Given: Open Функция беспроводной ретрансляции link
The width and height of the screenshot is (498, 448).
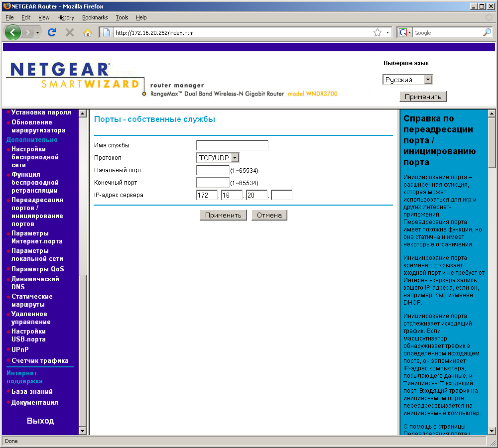Looking at the screenshot, I should pyautogui.click(x=35, y=182).
